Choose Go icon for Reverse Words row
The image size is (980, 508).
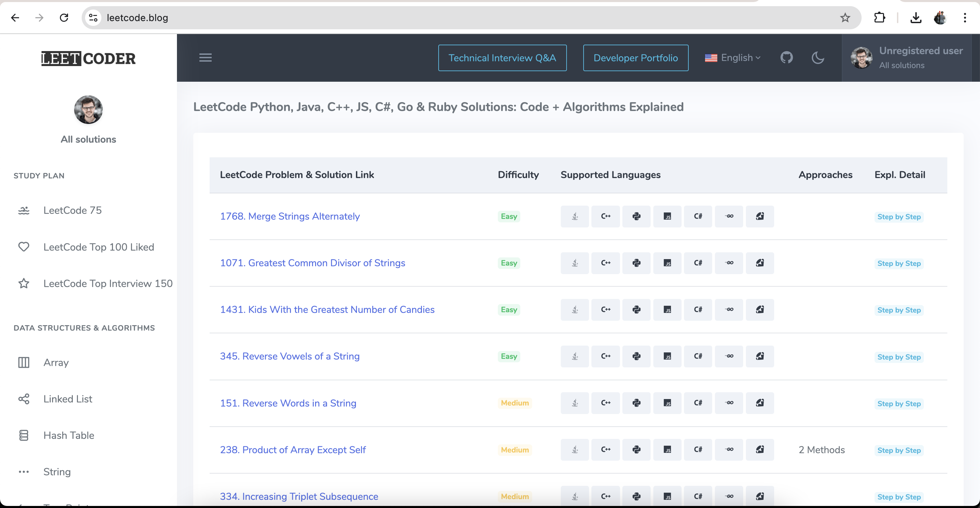click(x=729, y=403)
